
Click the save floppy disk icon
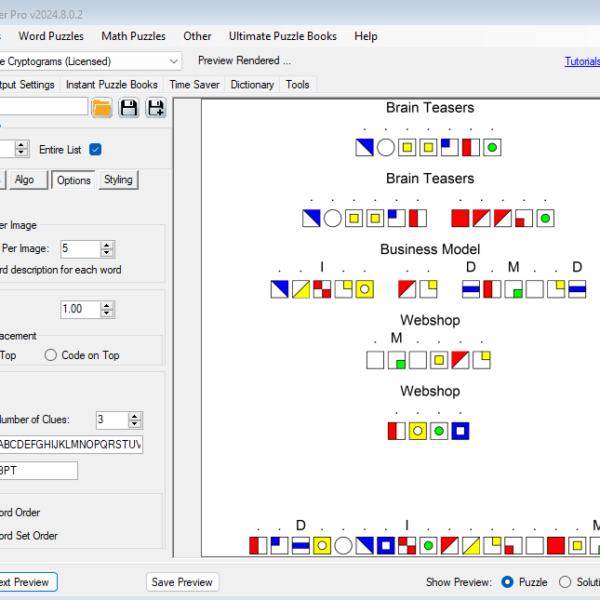[x=129, y=108]
